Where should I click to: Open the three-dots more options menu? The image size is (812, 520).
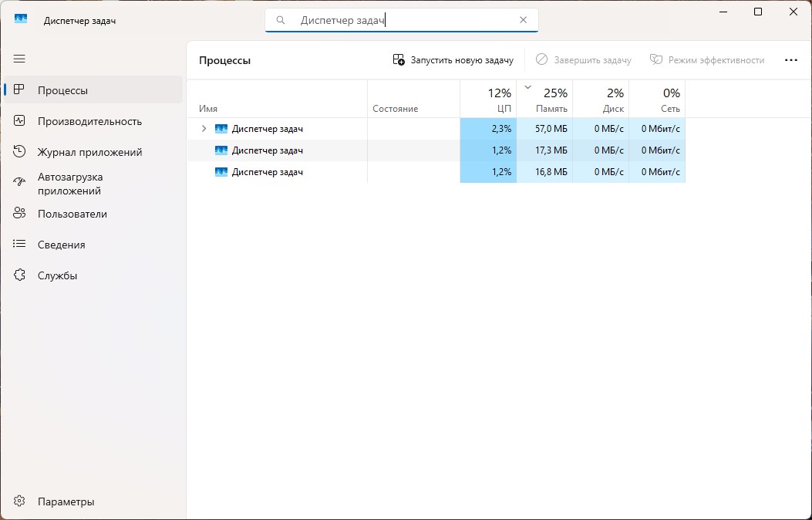[790, 60]
